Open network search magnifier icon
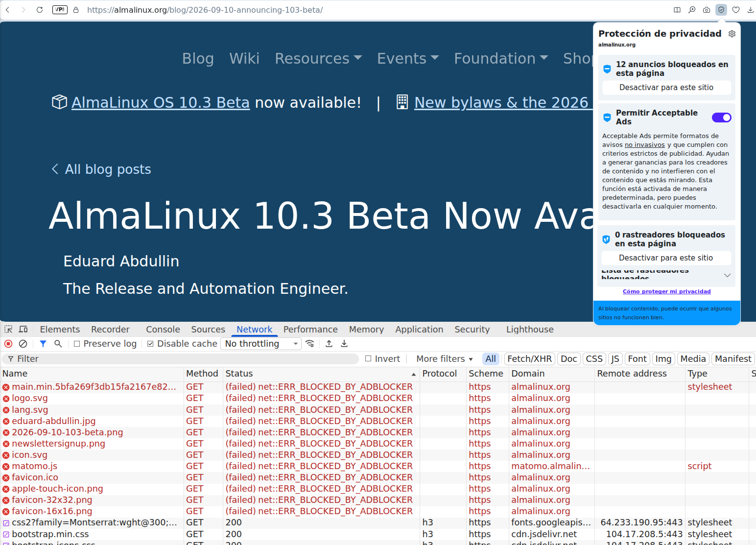Viewport: 756px width, 545px height. click(x=58, y=344)
